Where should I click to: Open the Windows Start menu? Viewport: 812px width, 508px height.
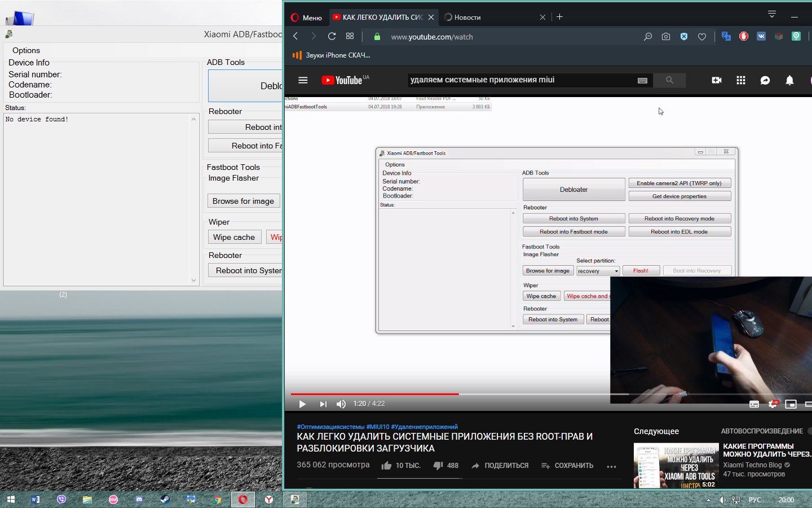[11, 500]
